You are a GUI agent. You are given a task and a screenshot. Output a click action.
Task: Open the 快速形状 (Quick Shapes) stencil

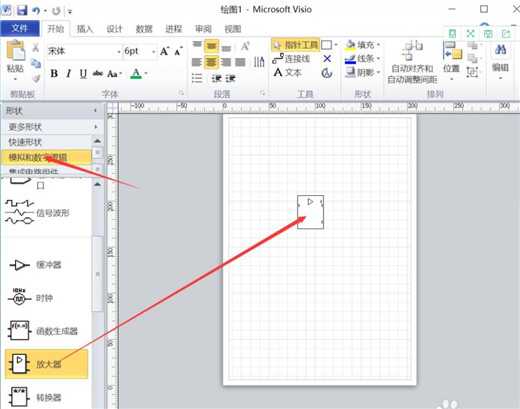[x=47, y=142]
